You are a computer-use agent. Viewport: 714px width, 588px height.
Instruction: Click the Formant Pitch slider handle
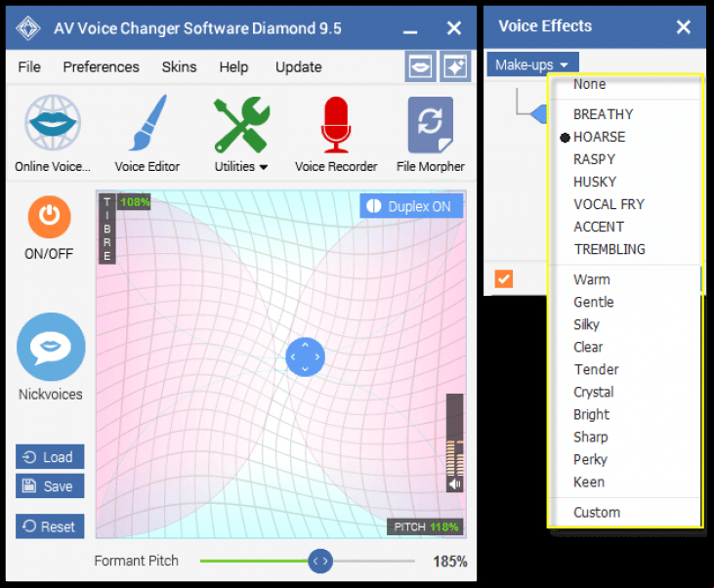pyautogui.click(x=320, y=561)
